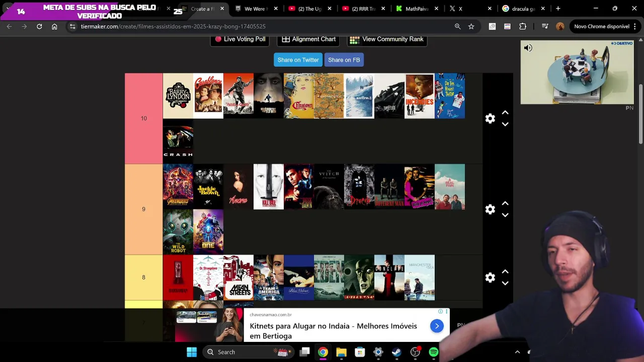Viewport: 644px width, 362px height.
Task: Open the Alignment Chart view
Action: (x=308, y=39)
